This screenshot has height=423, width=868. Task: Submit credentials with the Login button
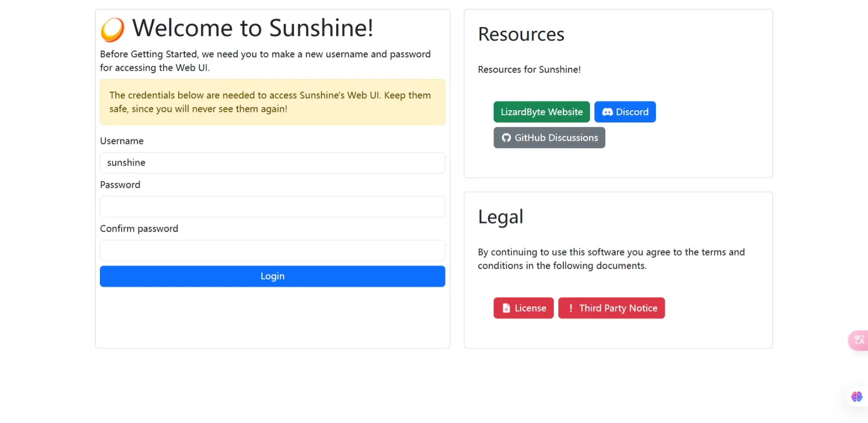pos(273,276)
